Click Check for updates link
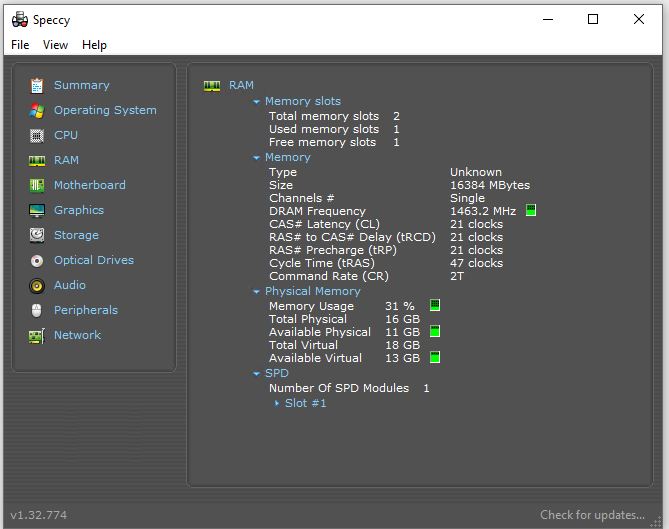 coord(592,515)
